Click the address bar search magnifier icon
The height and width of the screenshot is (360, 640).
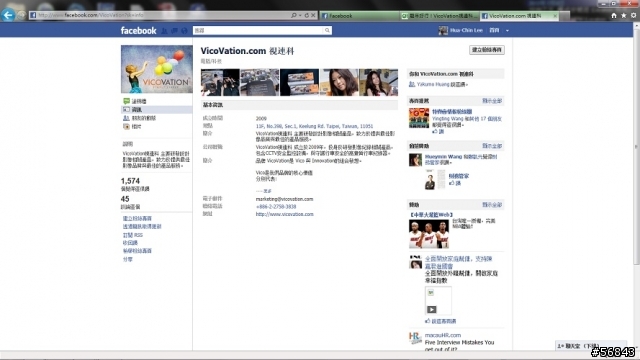point(293,16)
